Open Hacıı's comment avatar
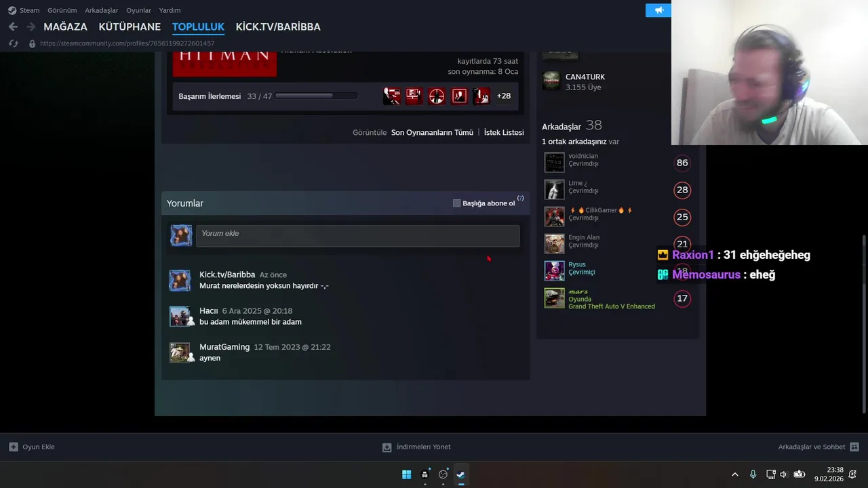The image size is (868, 488). (x=180, y=317)
